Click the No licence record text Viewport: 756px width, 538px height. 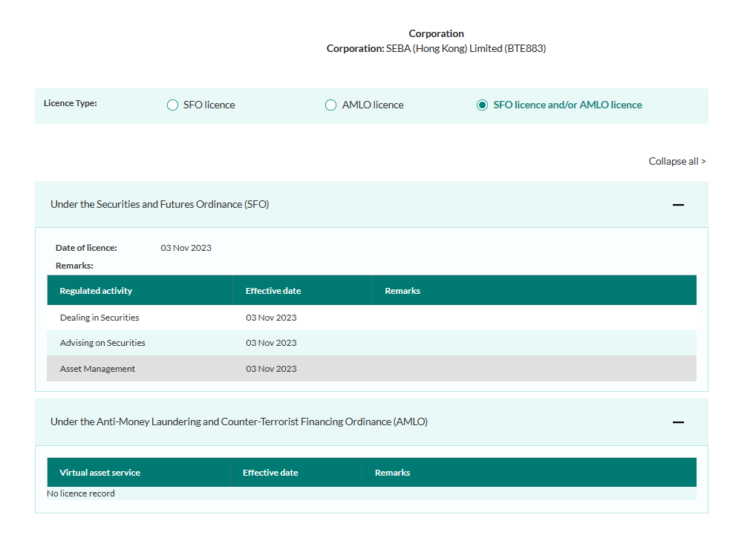tap(81, 493)
